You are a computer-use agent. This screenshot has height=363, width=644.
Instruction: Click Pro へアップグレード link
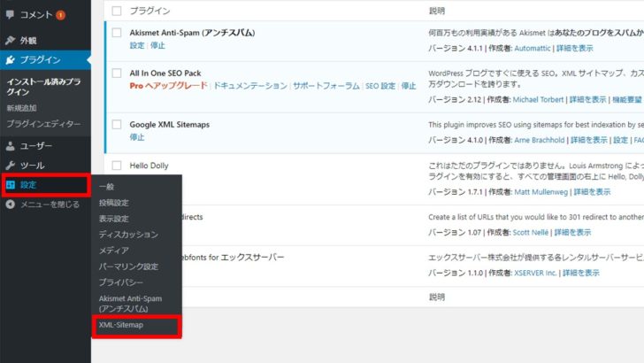(168, 86)
